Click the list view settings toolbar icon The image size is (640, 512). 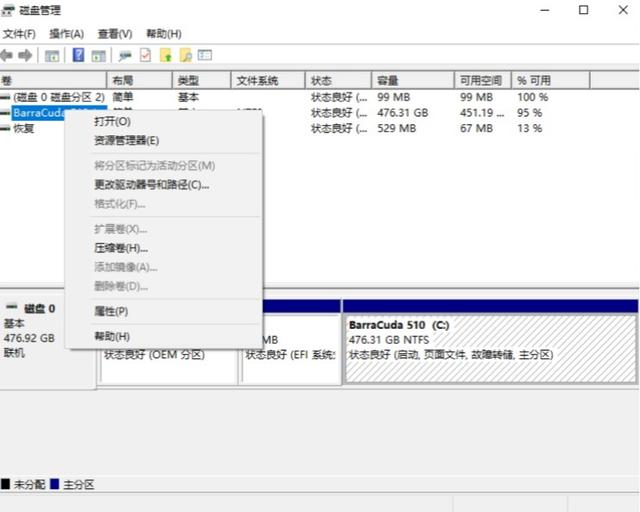205,55
